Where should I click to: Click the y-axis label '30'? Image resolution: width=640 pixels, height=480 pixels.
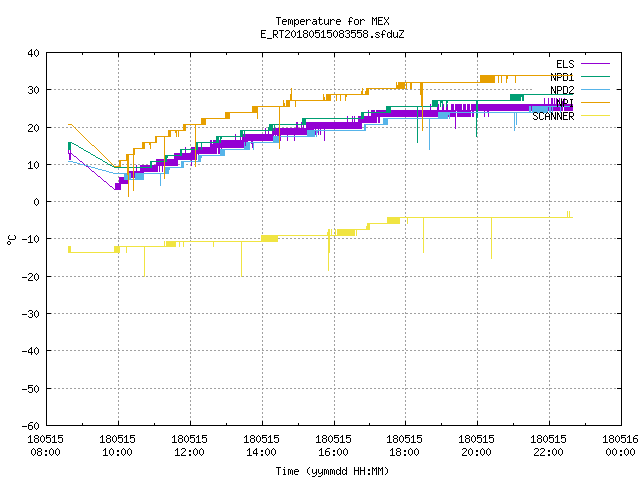pyautogui.click(x=33, y=90)
